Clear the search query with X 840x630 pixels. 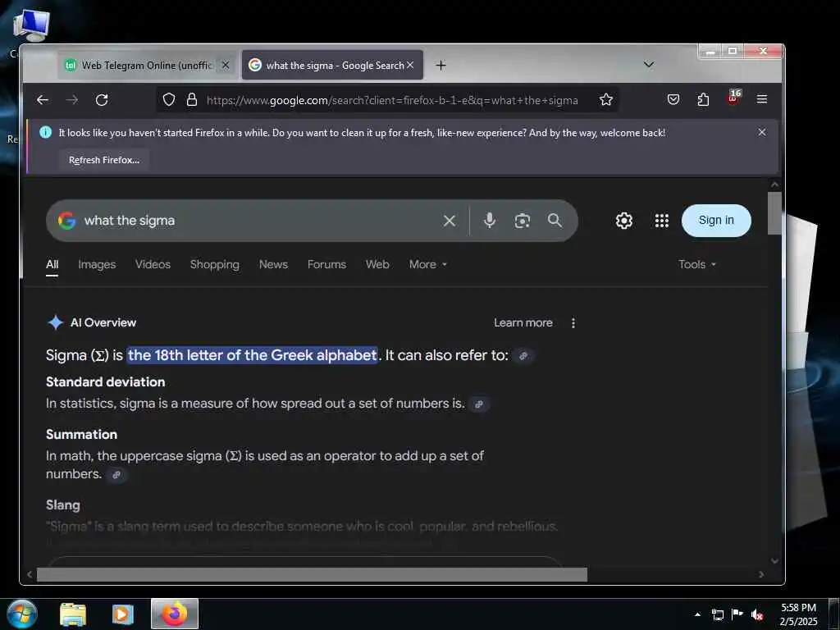(450, 221)
